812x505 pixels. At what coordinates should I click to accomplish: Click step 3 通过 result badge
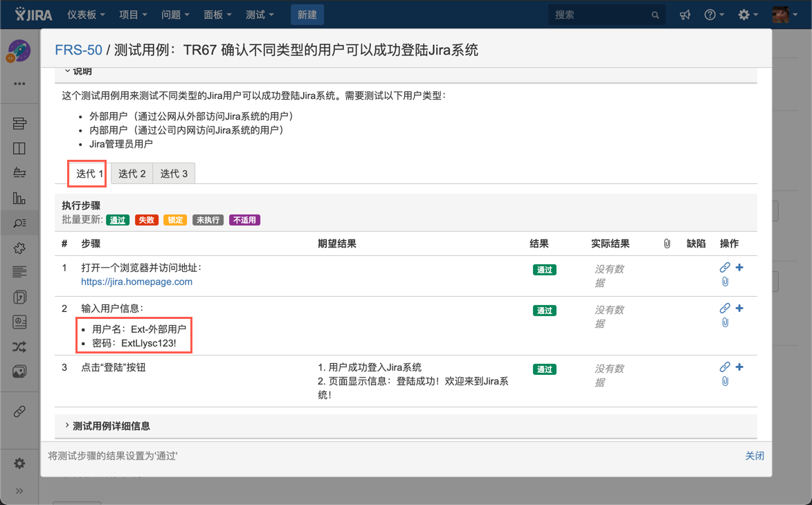tap(544, 369)
